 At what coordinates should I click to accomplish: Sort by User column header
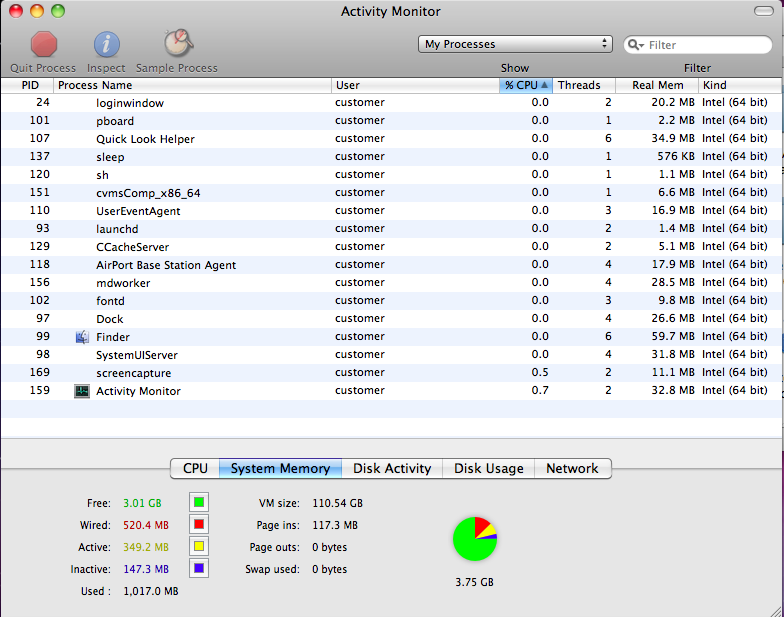click(x=415, y=85)
